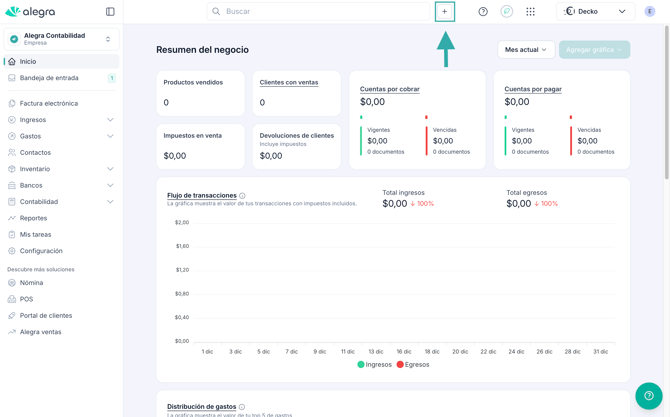Click the Buscar search field
The width and height of the screenshot is (670, 417).
[x=320, y=12]
